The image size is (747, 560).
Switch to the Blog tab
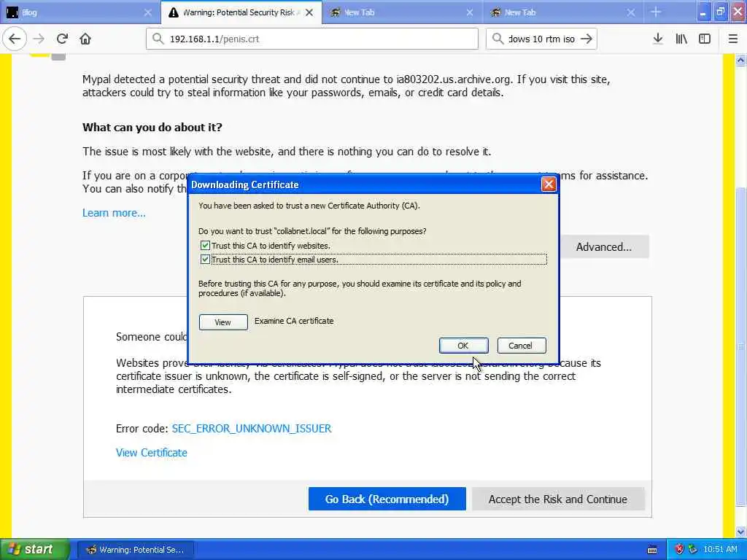click(79, 12)
